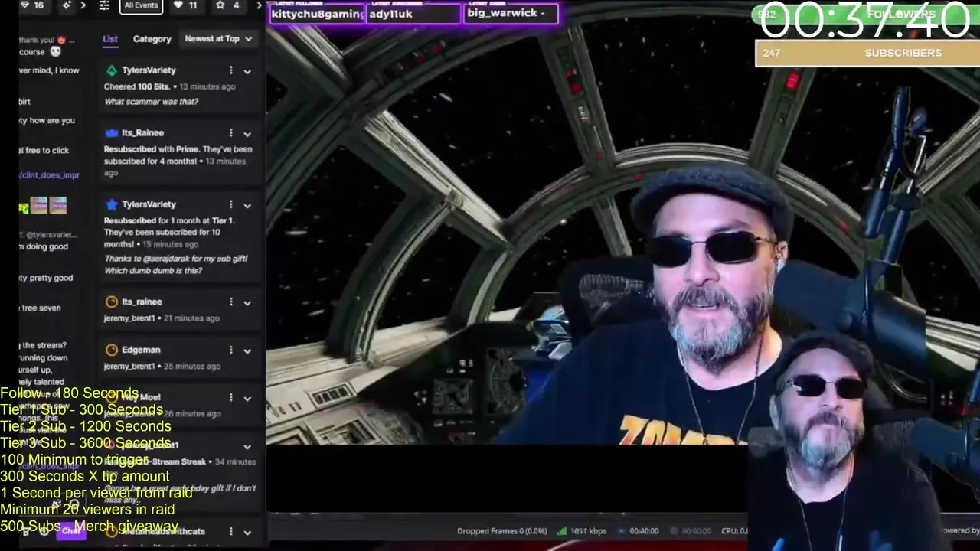Click 'Minimum 20 viewers in raid' overlay text
980x551 pixels.
point(87,510)
